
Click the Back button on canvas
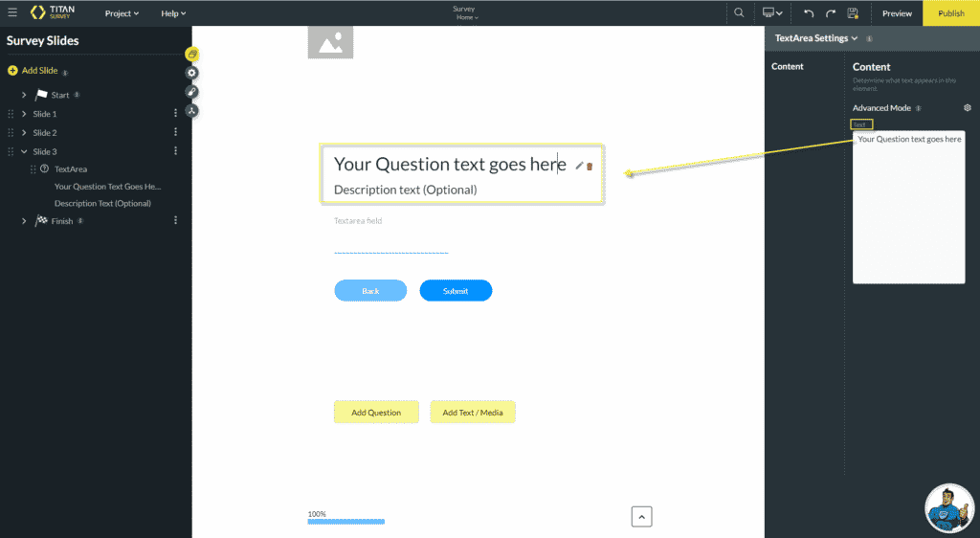click(x=370, y=291)
